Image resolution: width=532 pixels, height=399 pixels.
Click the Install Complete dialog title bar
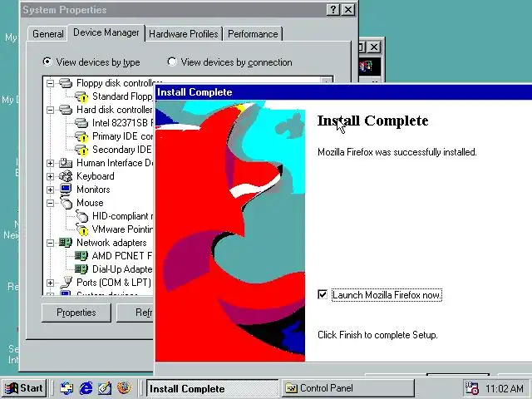pos(343,92)
